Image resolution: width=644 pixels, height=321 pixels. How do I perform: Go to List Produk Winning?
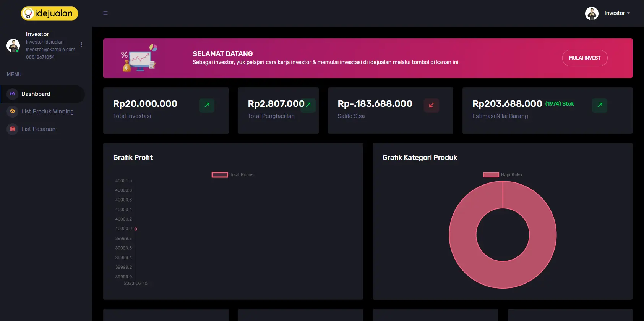[x=47, y=111]
